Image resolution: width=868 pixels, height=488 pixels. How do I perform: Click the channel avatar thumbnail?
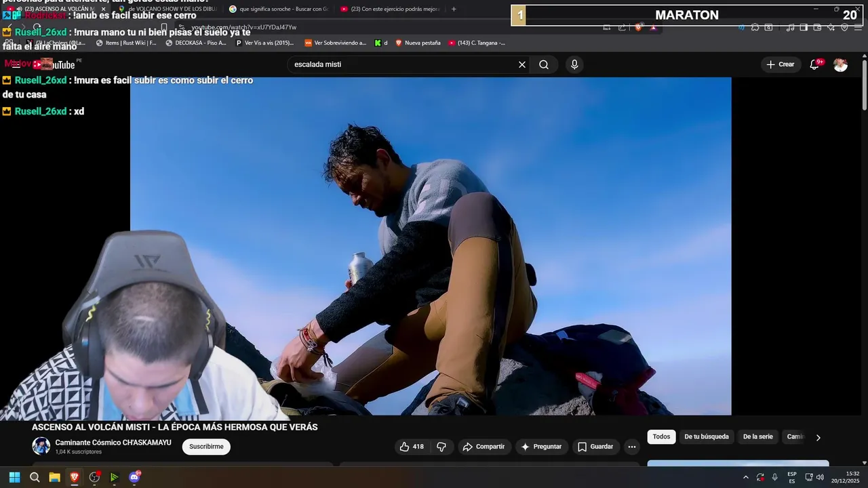41,446
